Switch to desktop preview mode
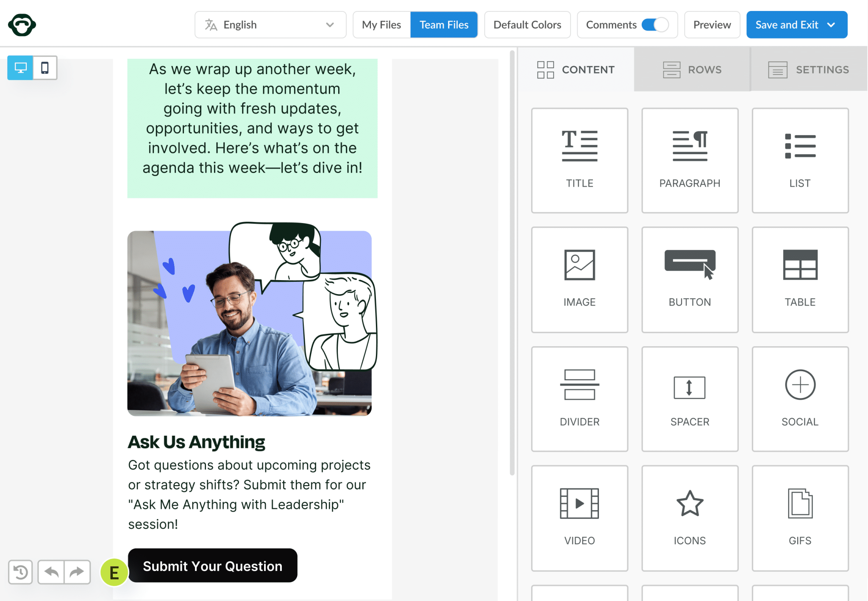Screen dimensions: 868x601 20,68
